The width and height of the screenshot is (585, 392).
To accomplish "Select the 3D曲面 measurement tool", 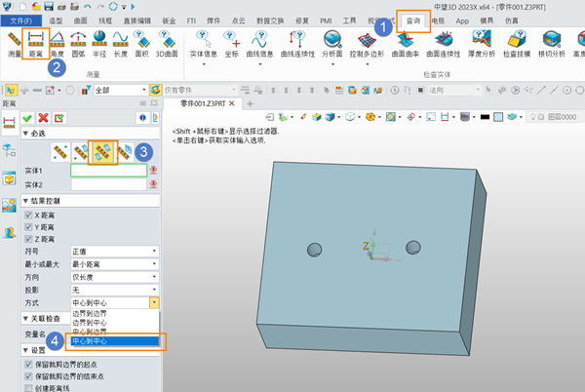I will [x=167, y=44].
